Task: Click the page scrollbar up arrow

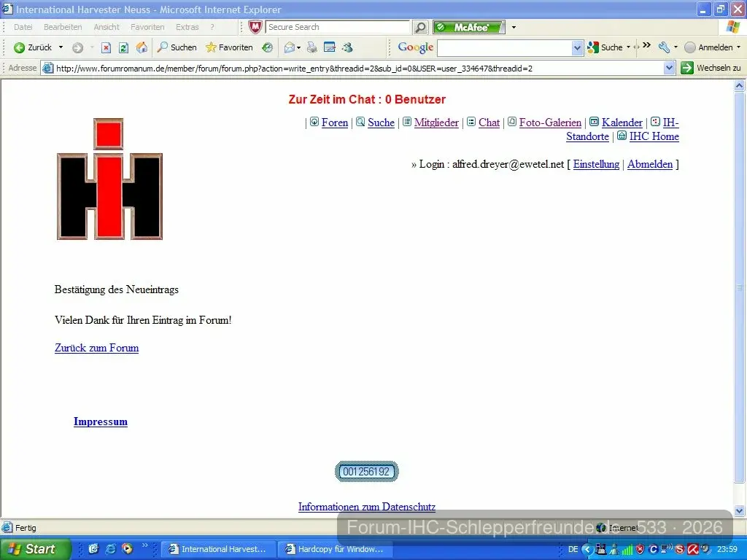Action: click(740, 86)
